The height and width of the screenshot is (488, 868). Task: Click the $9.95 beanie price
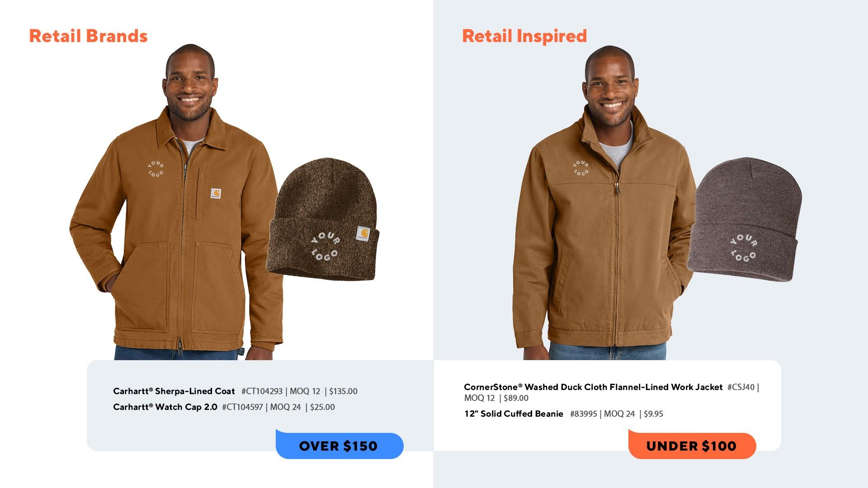tap(653, 414)
